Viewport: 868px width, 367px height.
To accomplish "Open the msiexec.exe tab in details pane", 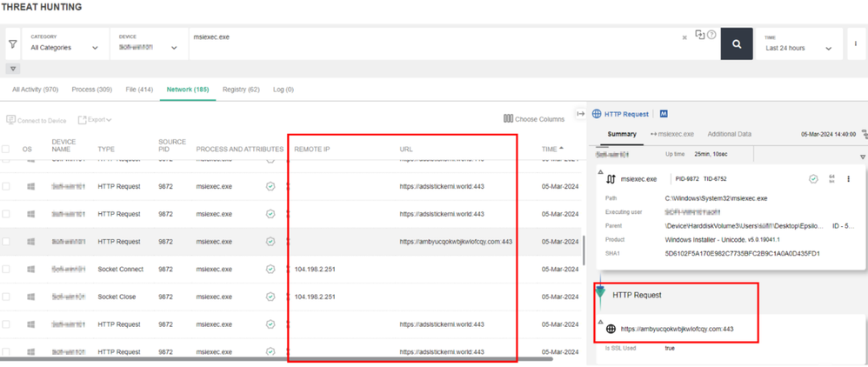I will pos(672,134).
